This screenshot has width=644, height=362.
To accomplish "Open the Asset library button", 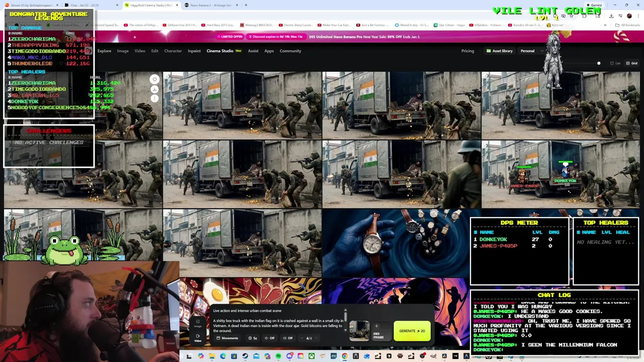I will [499, 51].
